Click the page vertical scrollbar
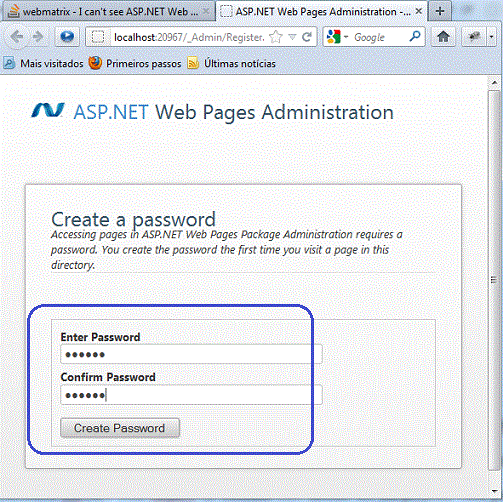Viewport: 503px width, 502px height. tap(494, 280)
